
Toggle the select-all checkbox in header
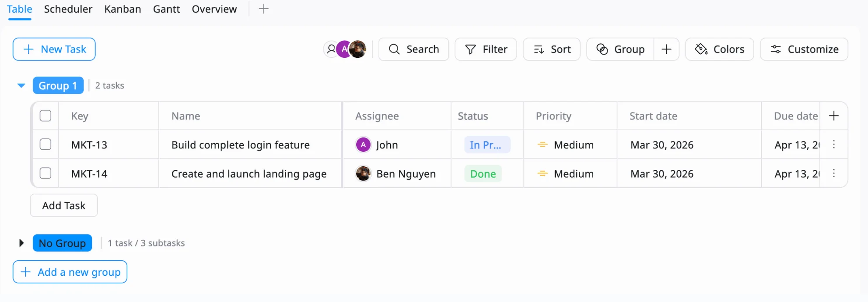[45, 116]
